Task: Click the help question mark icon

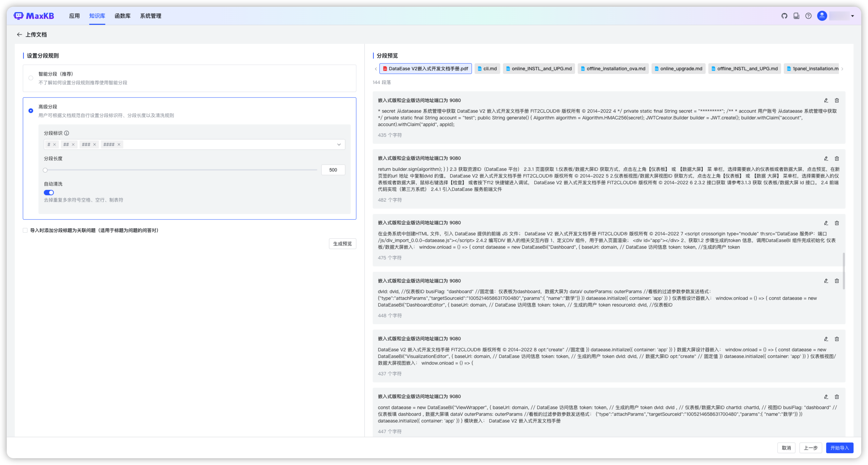Action: (808, 16)
